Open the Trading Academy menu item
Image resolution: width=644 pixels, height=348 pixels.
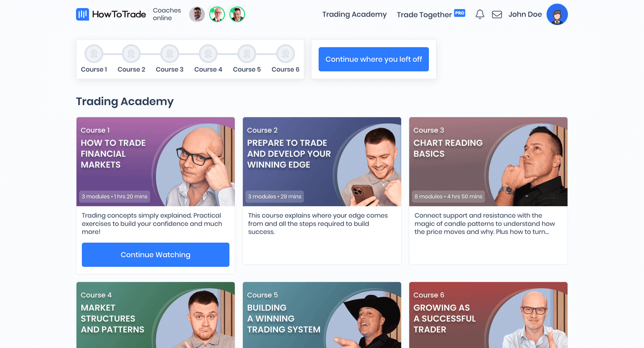354,14
